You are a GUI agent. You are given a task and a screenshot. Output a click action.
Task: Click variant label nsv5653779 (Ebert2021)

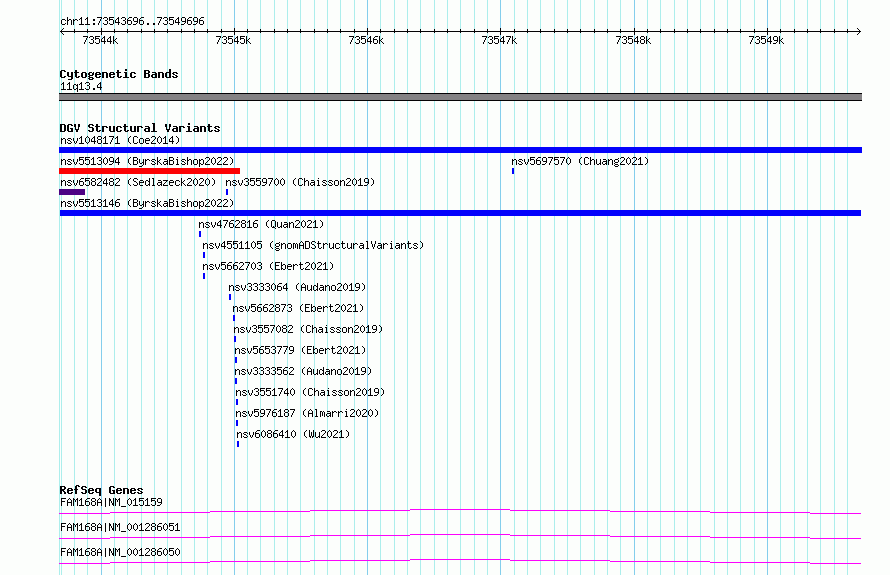click(x=301, y=350)
